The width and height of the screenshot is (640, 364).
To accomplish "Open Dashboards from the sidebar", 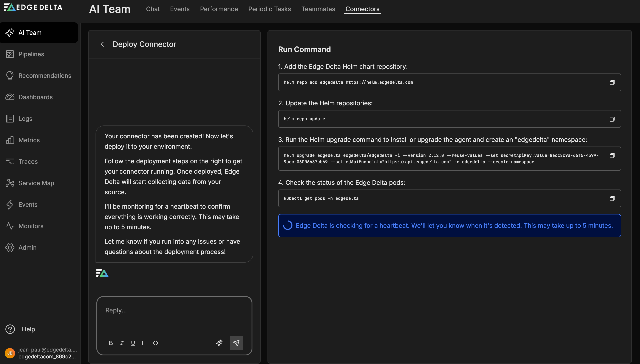I will pos(36,97).
